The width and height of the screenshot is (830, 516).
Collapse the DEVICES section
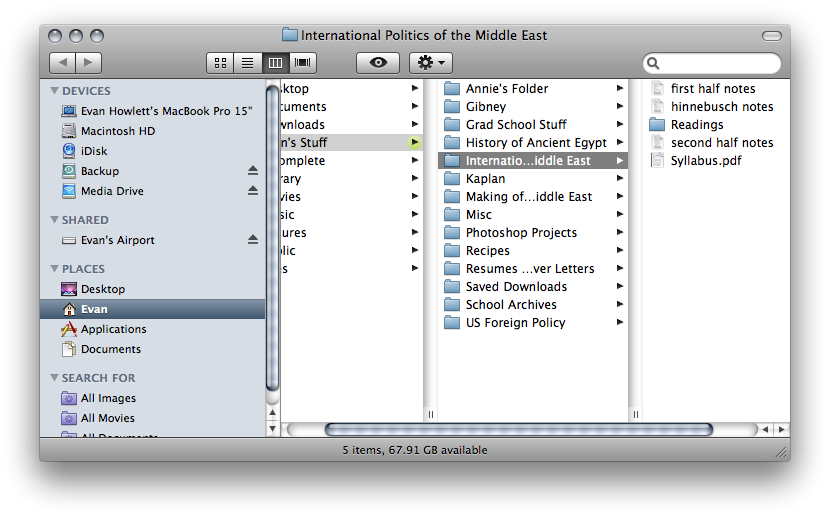54,90
